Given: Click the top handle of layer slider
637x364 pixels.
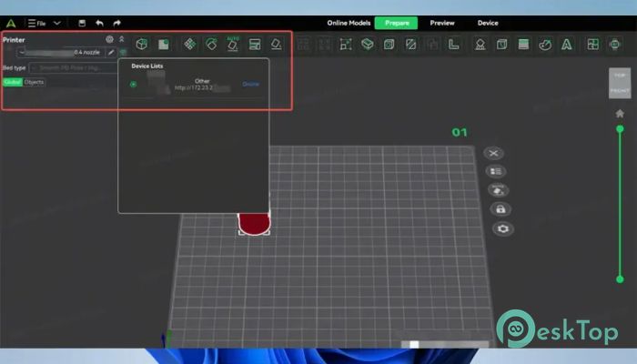Looking at the screenshot, I should pos(620,129).
